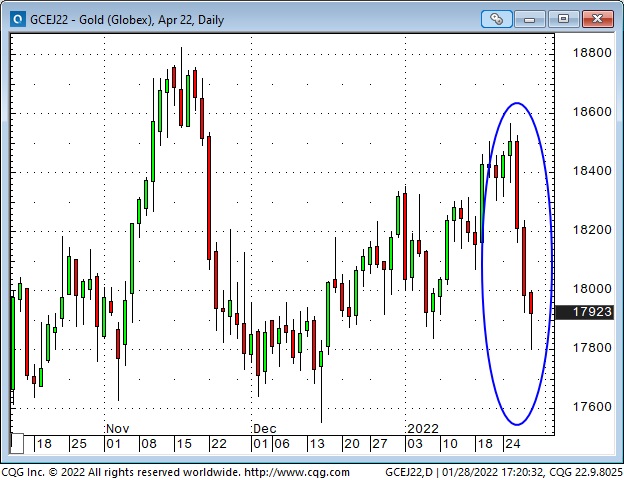Click the http://www.cqg.com link in footer
624x480 pixels.
(x=297, y=472)
